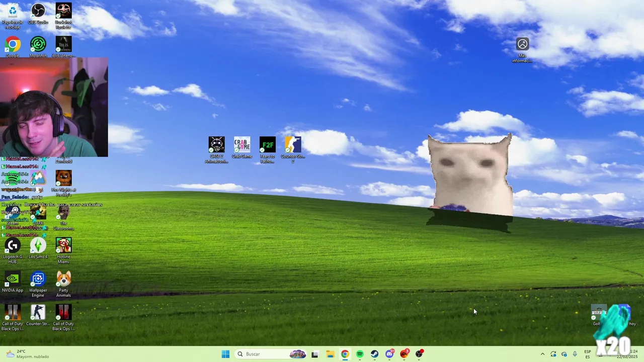Open the NVIDIA App desktop shortcut
The width and height of the screenshot is (644, 362).
(x=13, y=282)
